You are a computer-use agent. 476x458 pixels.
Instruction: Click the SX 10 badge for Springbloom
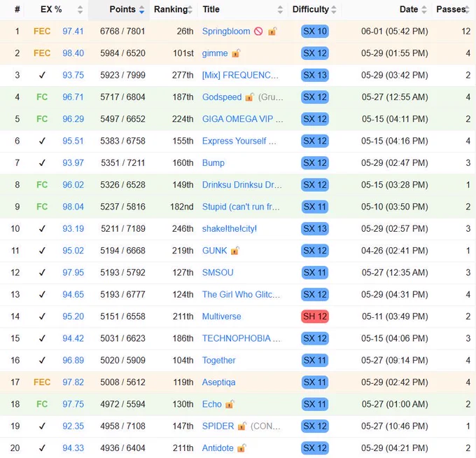(315, 32)
